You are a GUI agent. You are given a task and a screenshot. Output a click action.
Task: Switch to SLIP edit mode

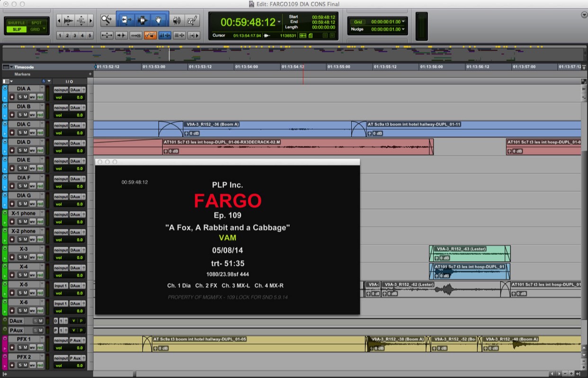tap(17, 29)
